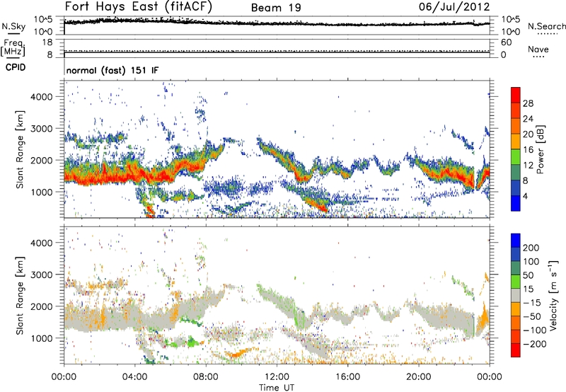Viewport: 566px width, 392px height.
Task: Click the 15 value on Velocity colorbar
Action: pos(528,289)
